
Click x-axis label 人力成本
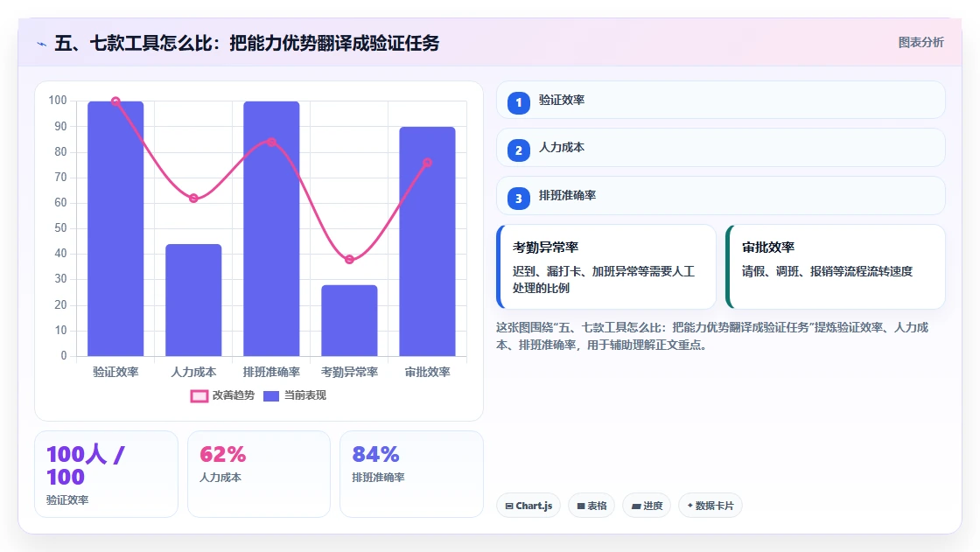[x=193, y=372]
